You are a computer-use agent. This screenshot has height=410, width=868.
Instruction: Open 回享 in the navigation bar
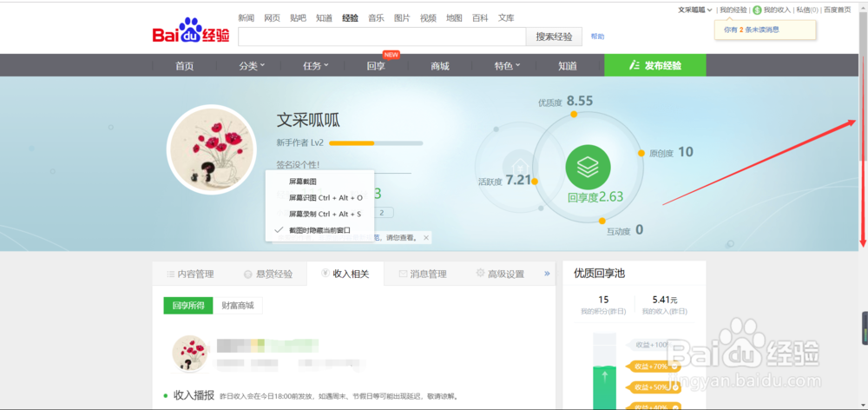click(x=376, y=66)
